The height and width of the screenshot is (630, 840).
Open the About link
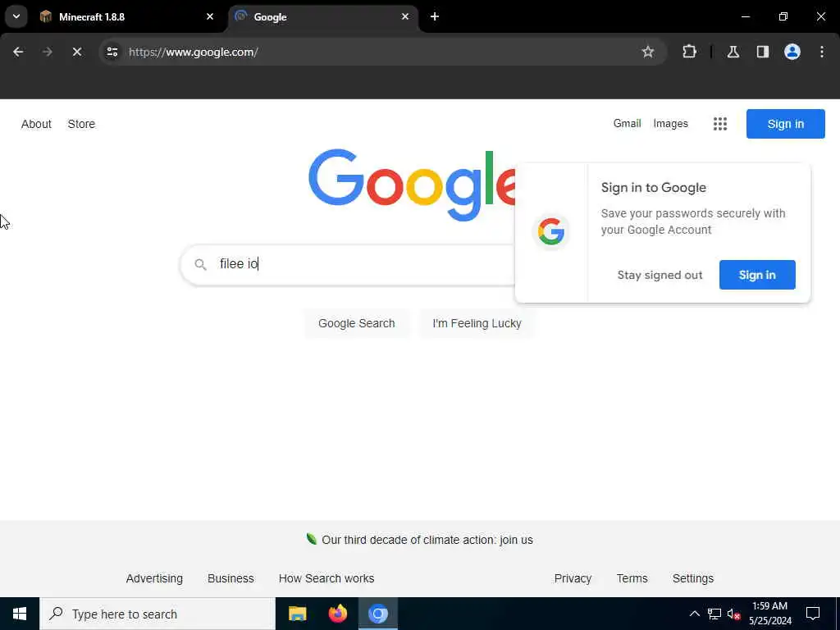(36, 124)
